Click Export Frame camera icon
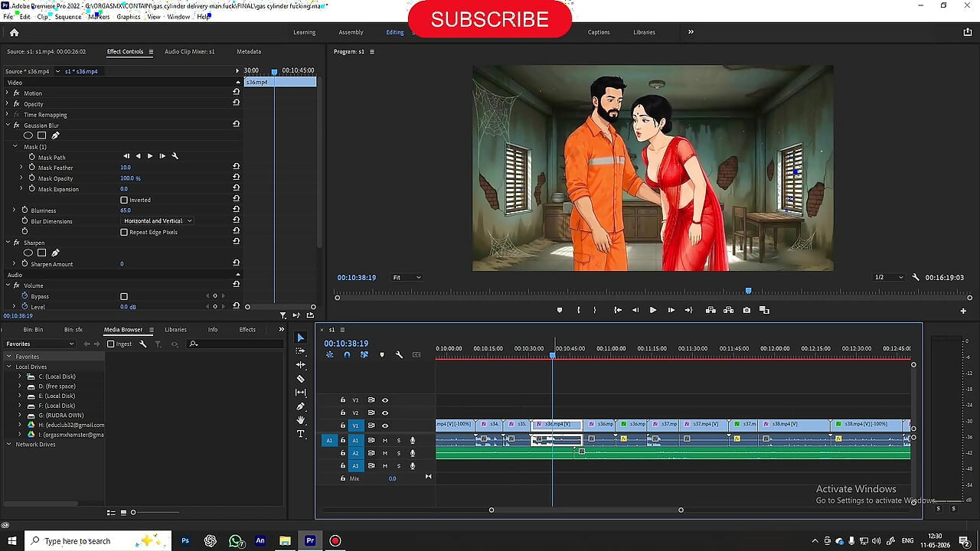The width and height of the screenshot is (980, 551). pyautogui.click(x=746, y=310)
